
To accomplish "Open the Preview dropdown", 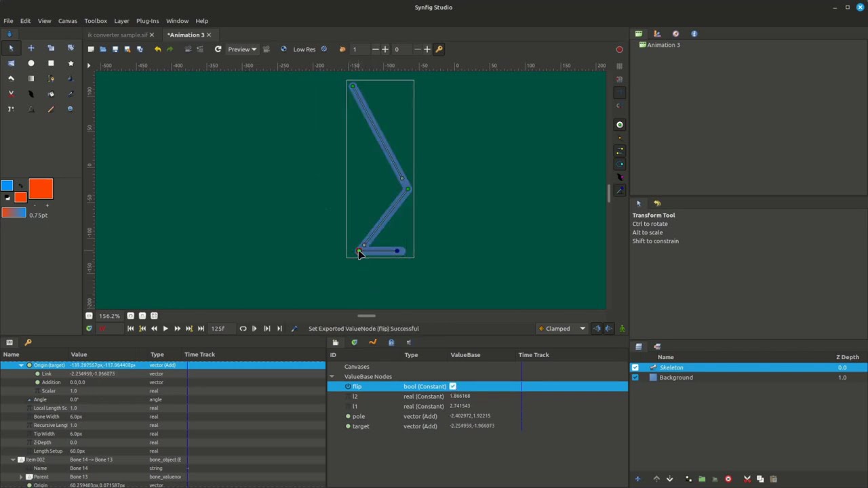I will (x=241, y=49).
